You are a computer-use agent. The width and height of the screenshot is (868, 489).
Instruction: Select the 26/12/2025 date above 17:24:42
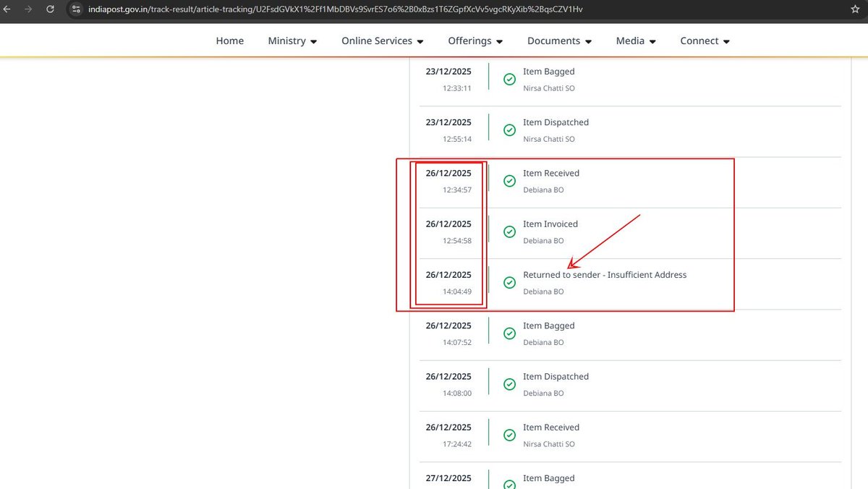pyautogui.click(x=448, y=428)
